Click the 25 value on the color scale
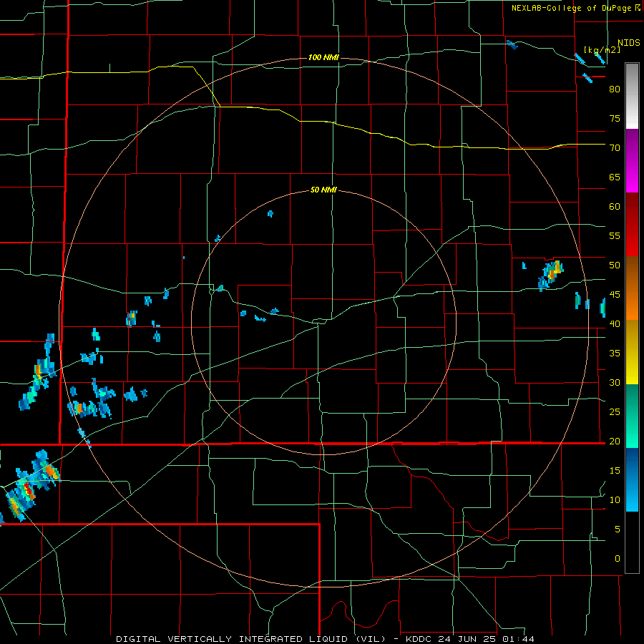 click(x=615, y=412)
